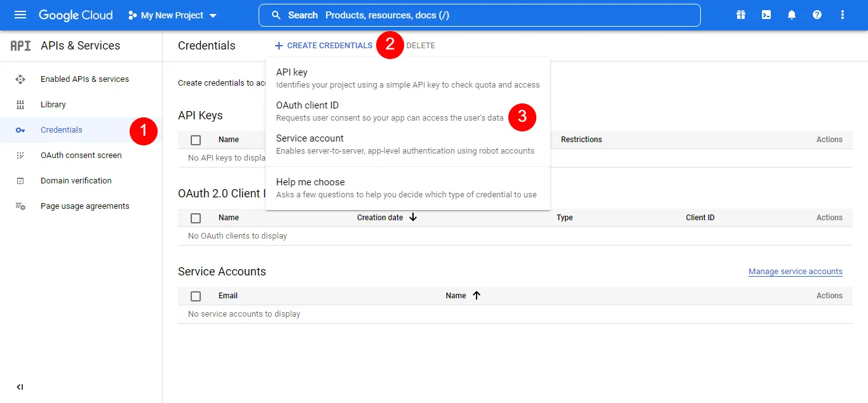
Task: Open the navigation hamburger menu
Action: click(20, 14)
